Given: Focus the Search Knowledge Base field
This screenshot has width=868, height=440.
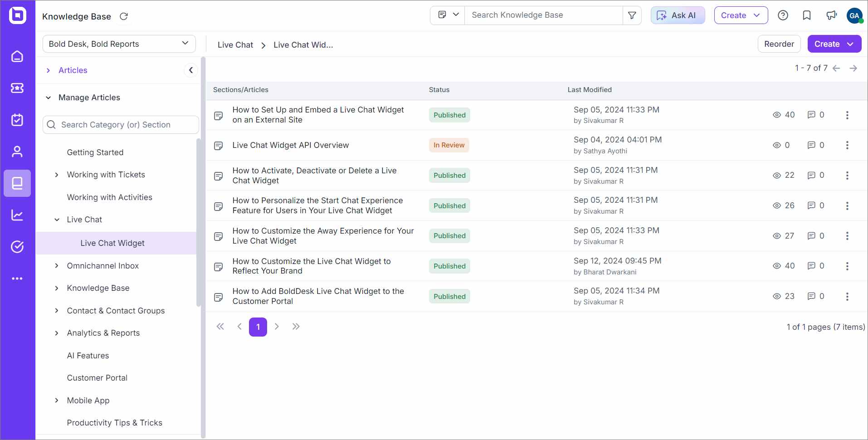Looking at the screenshot, I should [544, 15].
